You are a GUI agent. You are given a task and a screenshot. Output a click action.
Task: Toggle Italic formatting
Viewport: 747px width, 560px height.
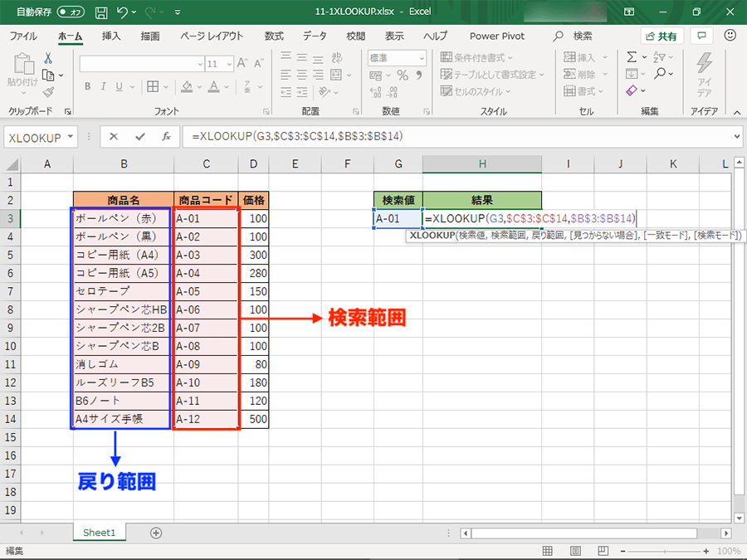pos(104,86)
